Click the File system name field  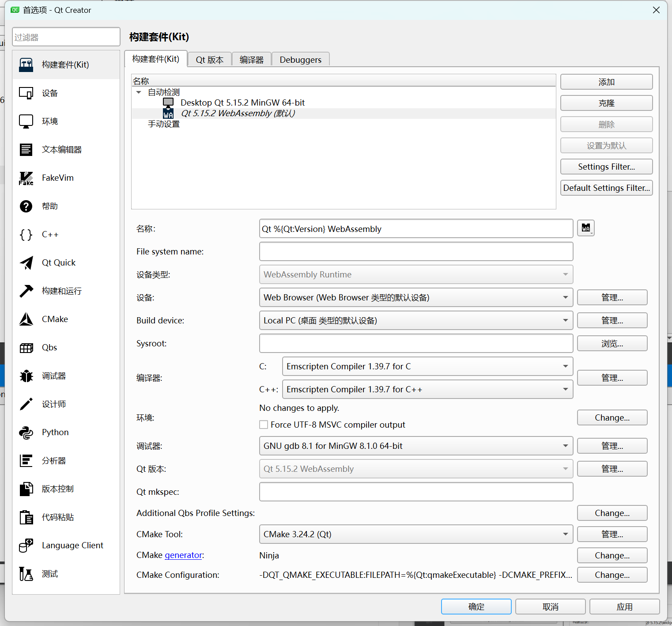tap(416, 251)
